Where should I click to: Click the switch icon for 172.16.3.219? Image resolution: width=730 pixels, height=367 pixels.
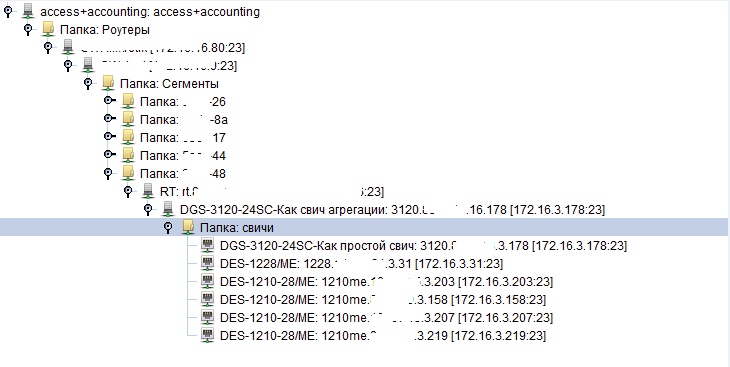click(208, 335)
